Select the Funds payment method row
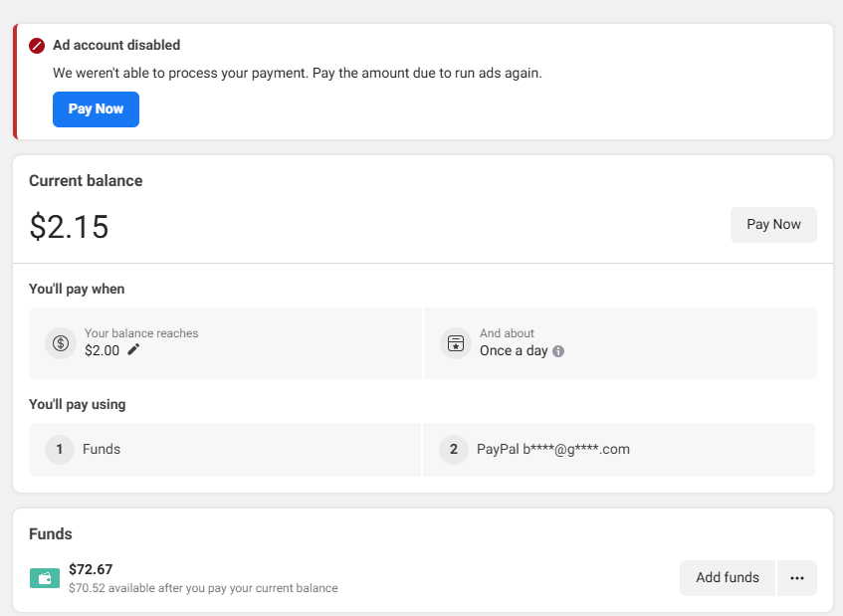 [225, 450]
